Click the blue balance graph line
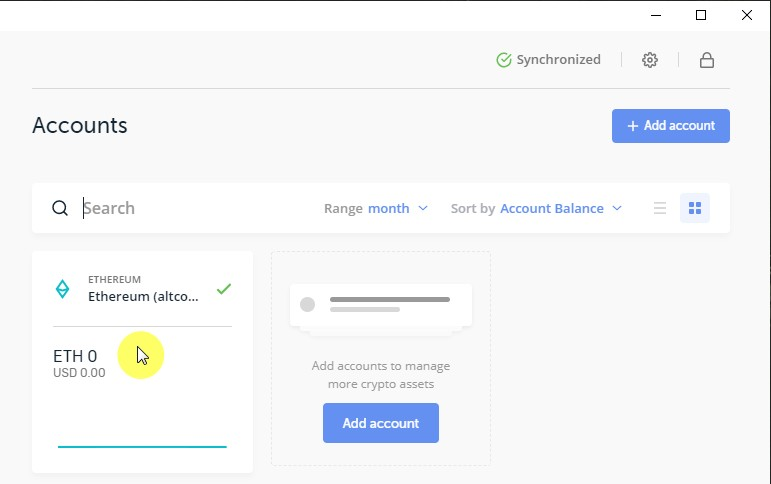Viewport: 771px width, 484px height. click(x=142, y=446)
